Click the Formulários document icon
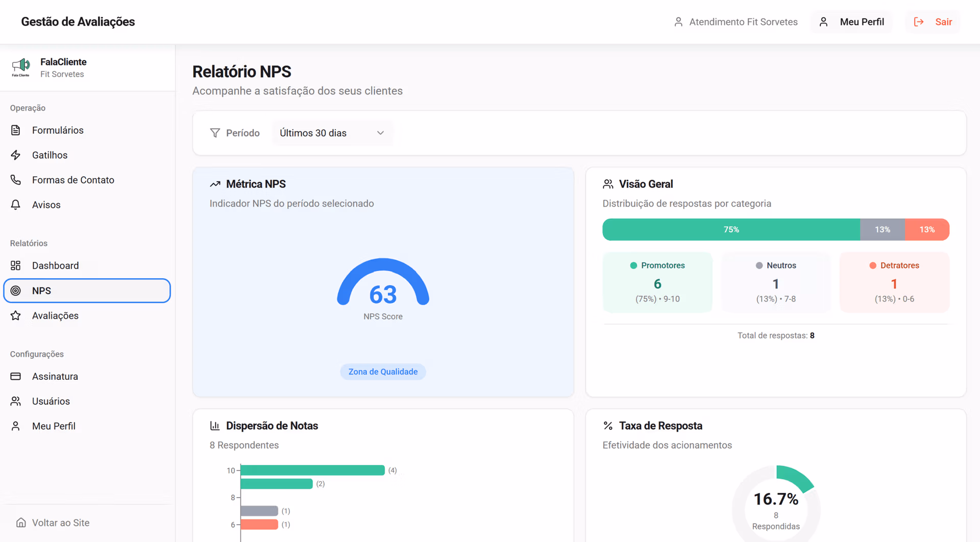Screen dimensions: 980x542 [x=16, y=130]
